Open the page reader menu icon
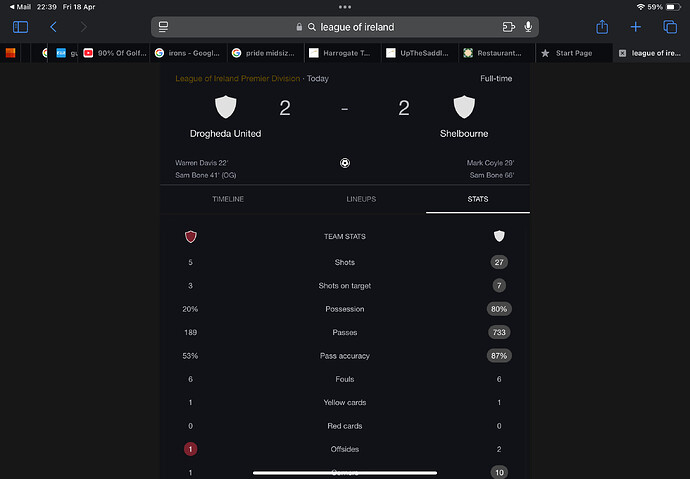 coord(163,27)
